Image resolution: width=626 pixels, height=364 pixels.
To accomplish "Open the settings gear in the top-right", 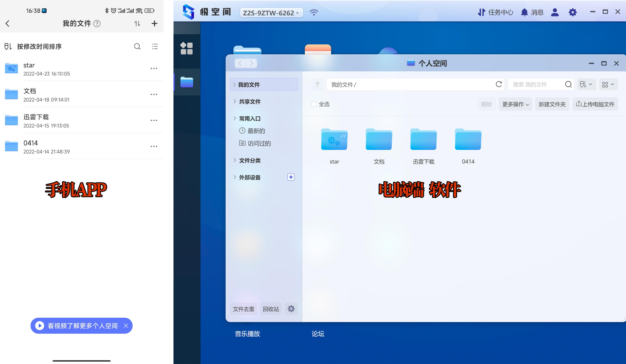I will (x=573, y=12).
